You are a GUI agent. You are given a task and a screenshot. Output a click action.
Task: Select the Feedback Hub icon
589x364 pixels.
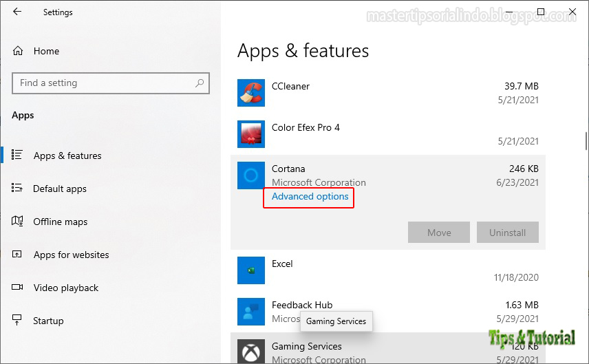click(x=251, y=312)
